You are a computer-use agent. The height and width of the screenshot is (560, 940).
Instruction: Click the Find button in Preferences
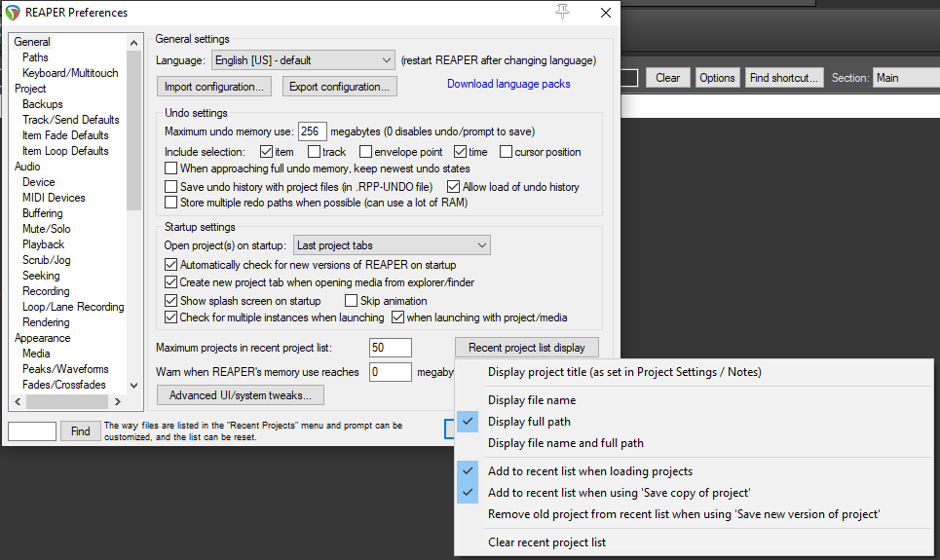coord(80,431)
